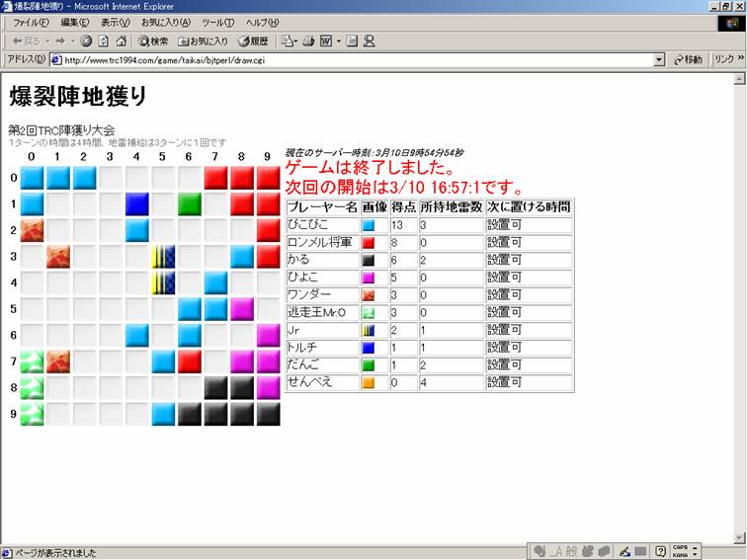Click the Mail icon in the toolbar
Viewport: 747px width, 560px height.
[x=288, y=41]
